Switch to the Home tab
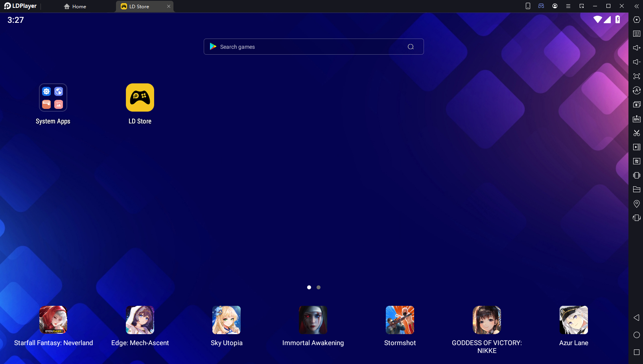This screenshot has width=643, height=364. tap(75, 6)
